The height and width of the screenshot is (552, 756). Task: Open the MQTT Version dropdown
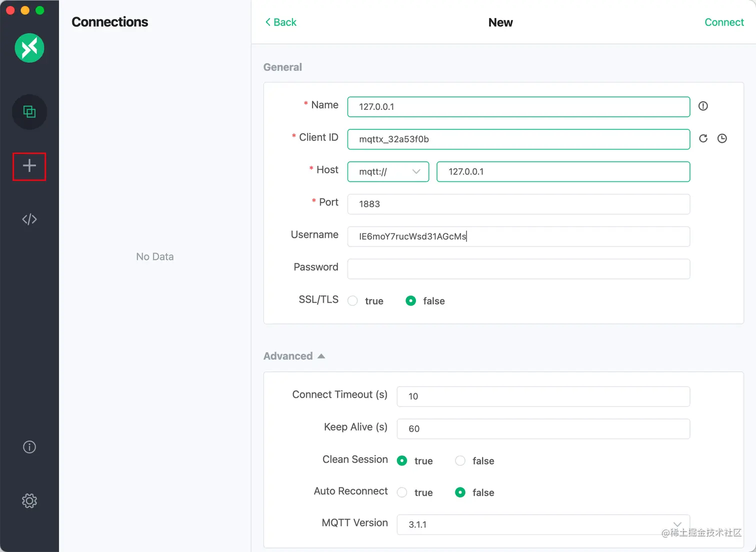click(x=543, y=525)
